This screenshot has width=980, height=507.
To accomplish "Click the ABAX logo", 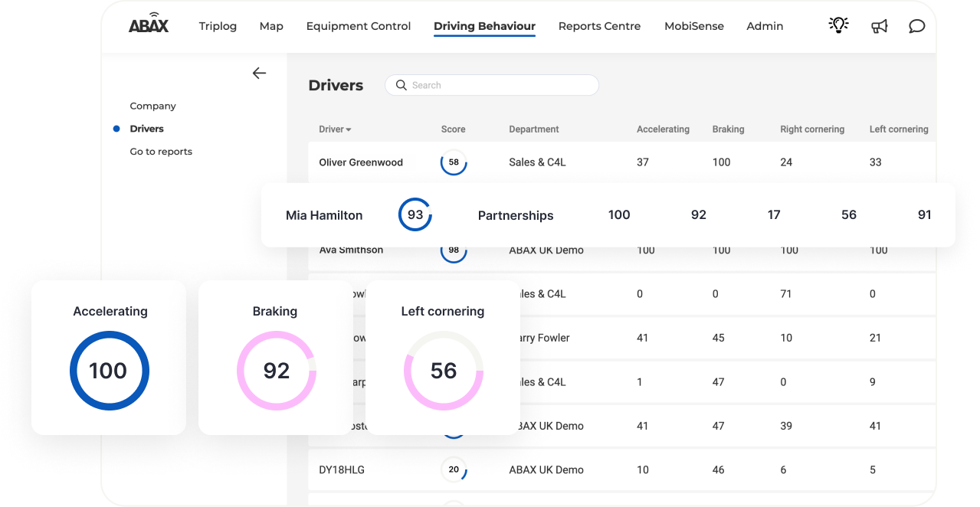I will pyautogui.click(x=149, y=24).
